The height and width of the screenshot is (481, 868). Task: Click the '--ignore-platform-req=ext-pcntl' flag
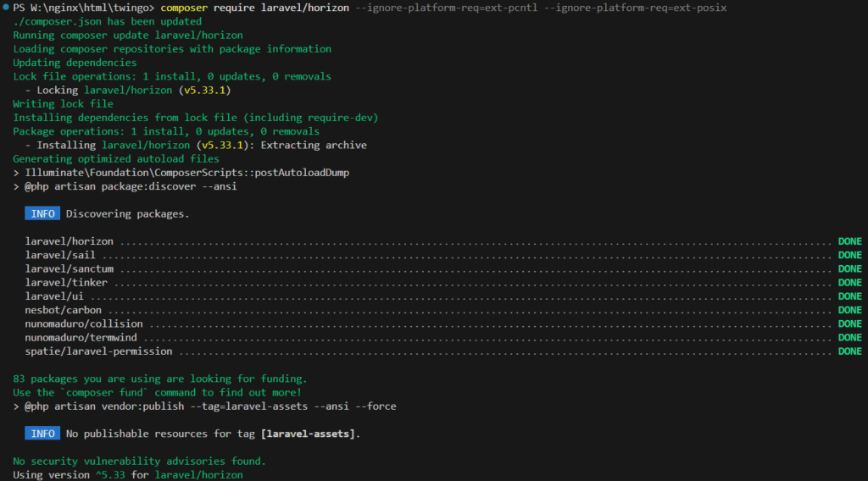point(446,8)
